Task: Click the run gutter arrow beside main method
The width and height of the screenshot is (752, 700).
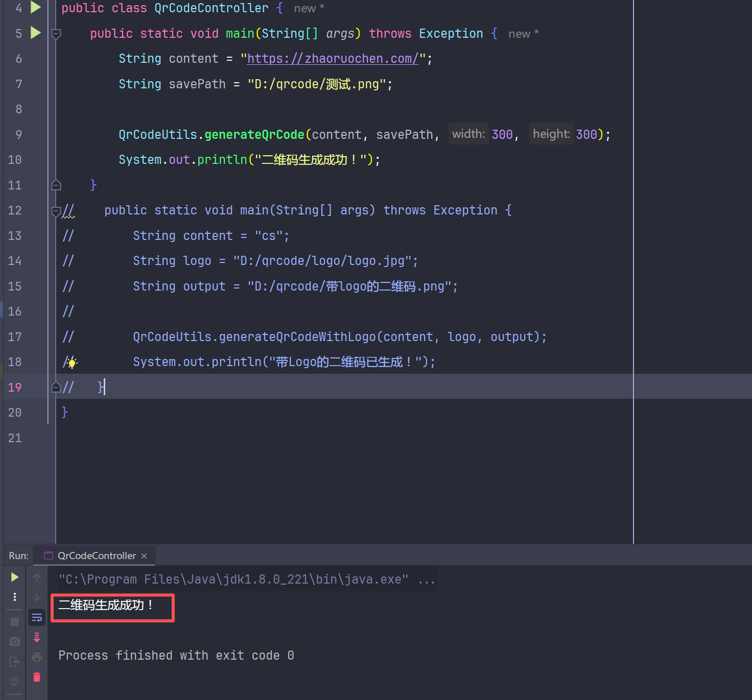Action: (35, 33)
